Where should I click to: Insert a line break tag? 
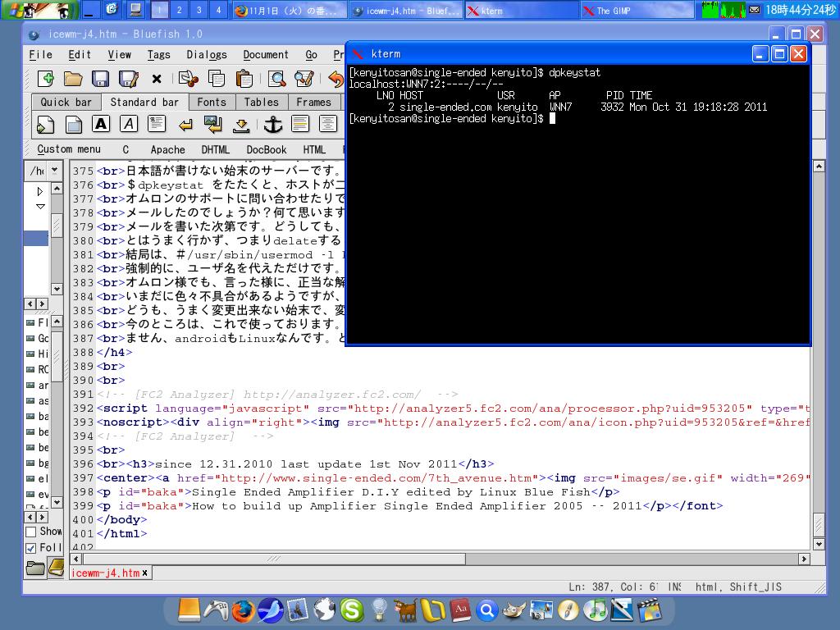[x=185, y=123]
